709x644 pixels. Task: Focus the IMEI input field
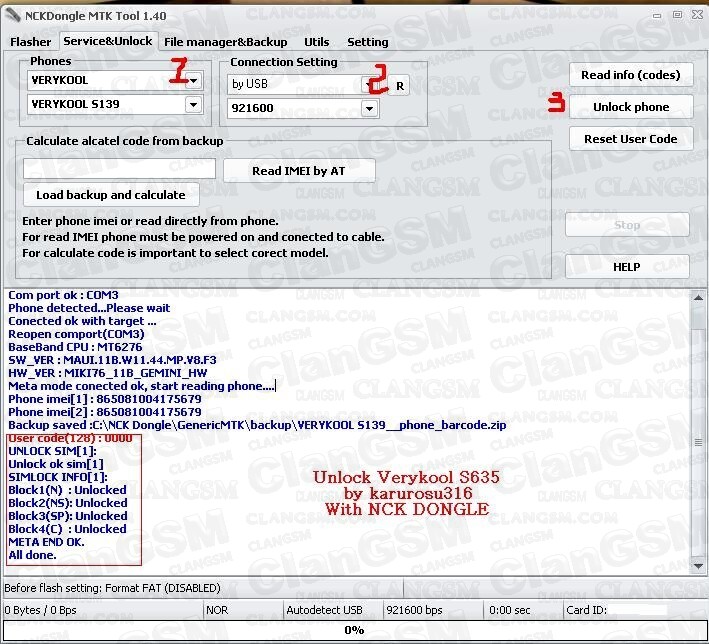click(119, 169)
